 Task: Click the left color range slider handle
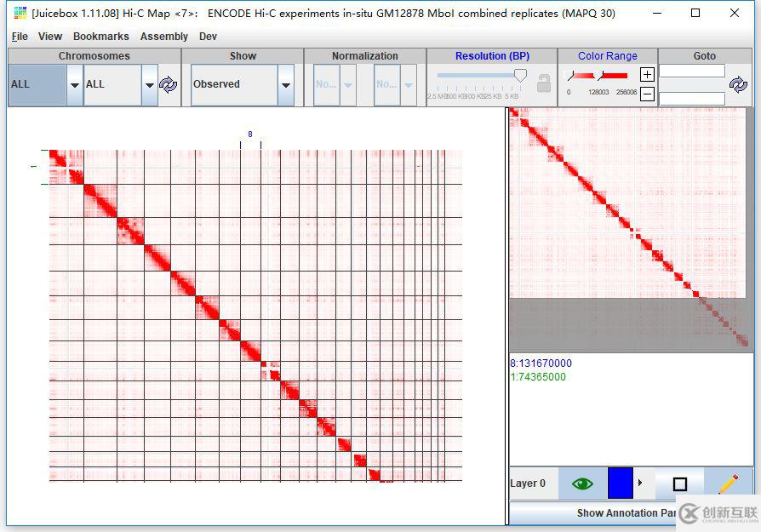click(571, 76)
